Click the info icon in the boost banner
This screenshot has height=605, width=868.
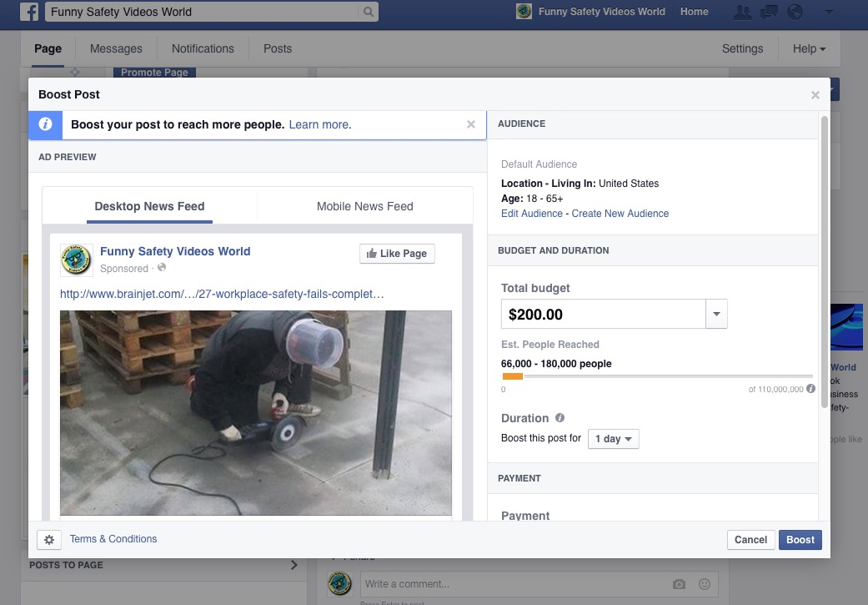tap(44, 124)
